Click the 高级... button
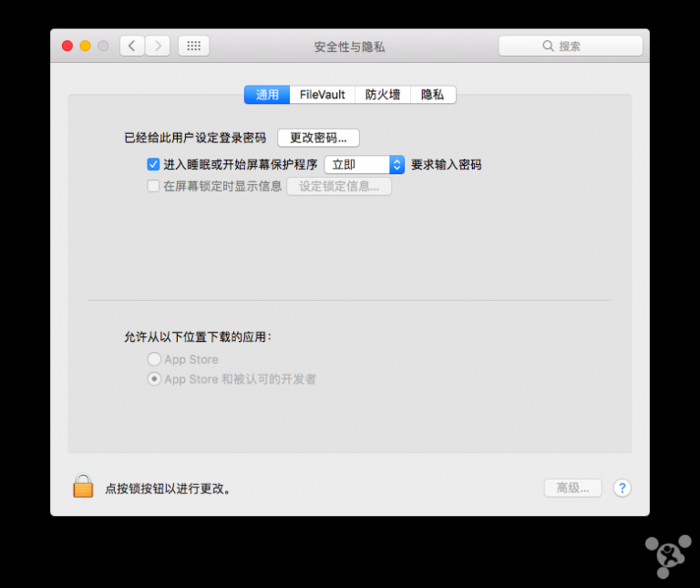700x588 pixels. [572, 488]
